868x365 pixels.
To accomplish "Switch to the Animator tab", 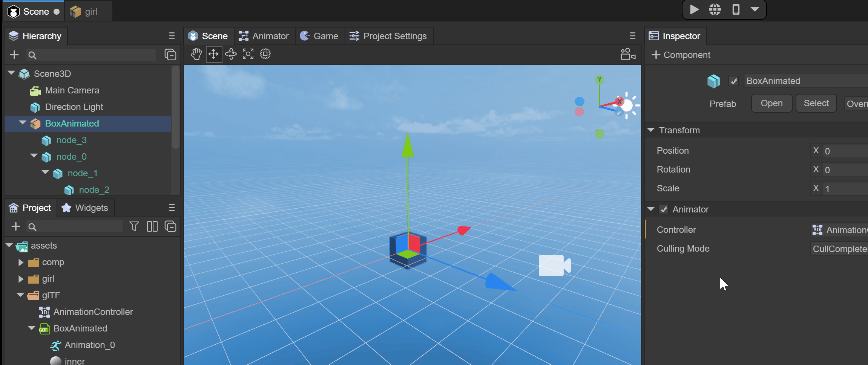I will point(264,36).
